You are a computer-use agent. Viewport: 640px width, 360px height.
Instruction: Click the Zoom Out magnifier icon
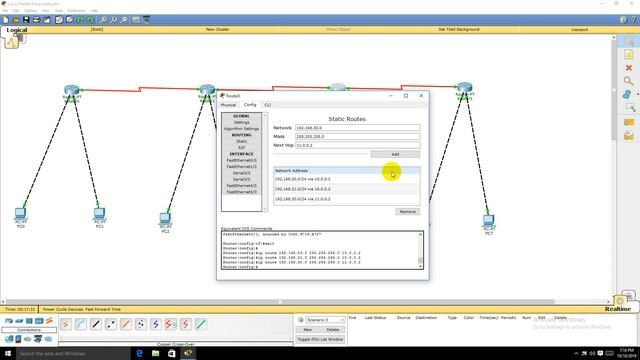point(124,20)
